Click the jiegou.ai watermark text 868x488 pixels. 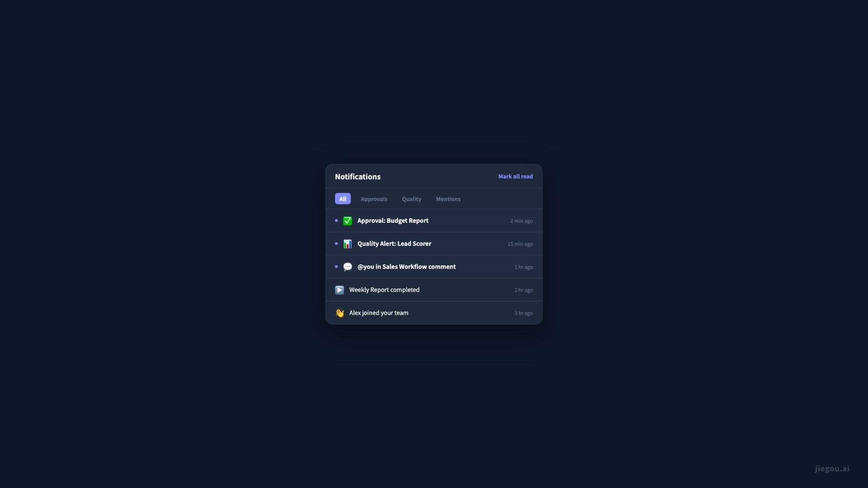832,469
